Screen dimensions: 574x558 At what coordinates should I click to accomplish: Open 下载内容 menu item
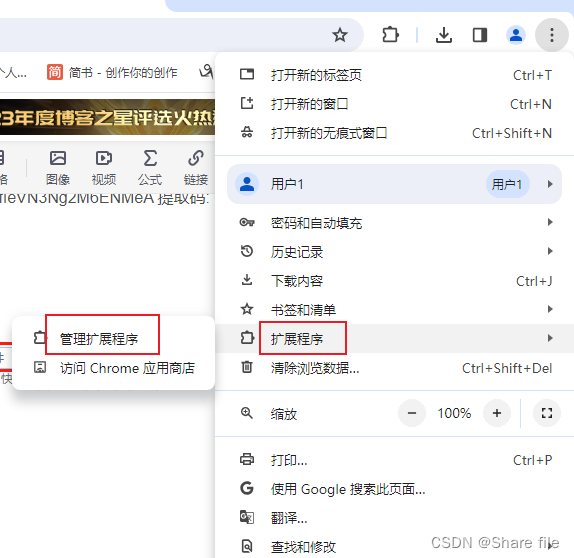[x=395, y=281]
